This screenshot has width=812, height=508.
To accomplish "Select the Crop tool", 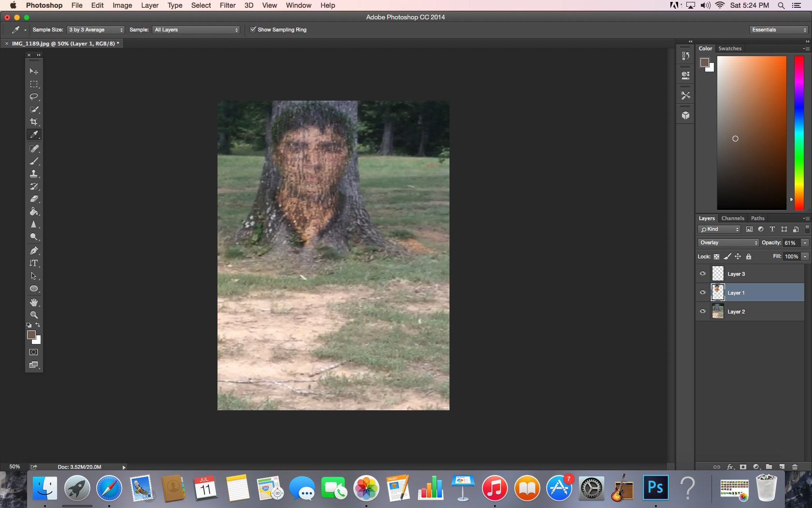I will pyautogui.click(x=34, y=122).
